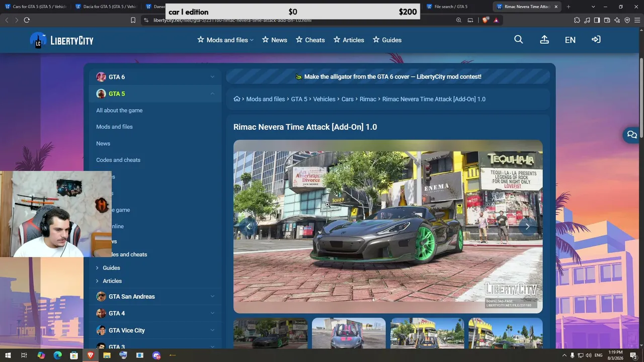This screenshot has width=644, height=362.
Task: Open a new browser tab
Action: click(569, 7)
